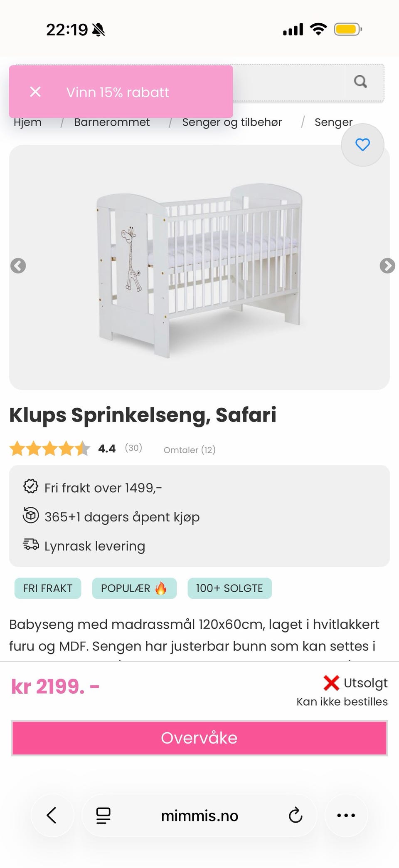The width and height of the screenshot is (399, 868).
Task: Open Barnerommet breadcrumb category
Action: (x=112, y=122)
